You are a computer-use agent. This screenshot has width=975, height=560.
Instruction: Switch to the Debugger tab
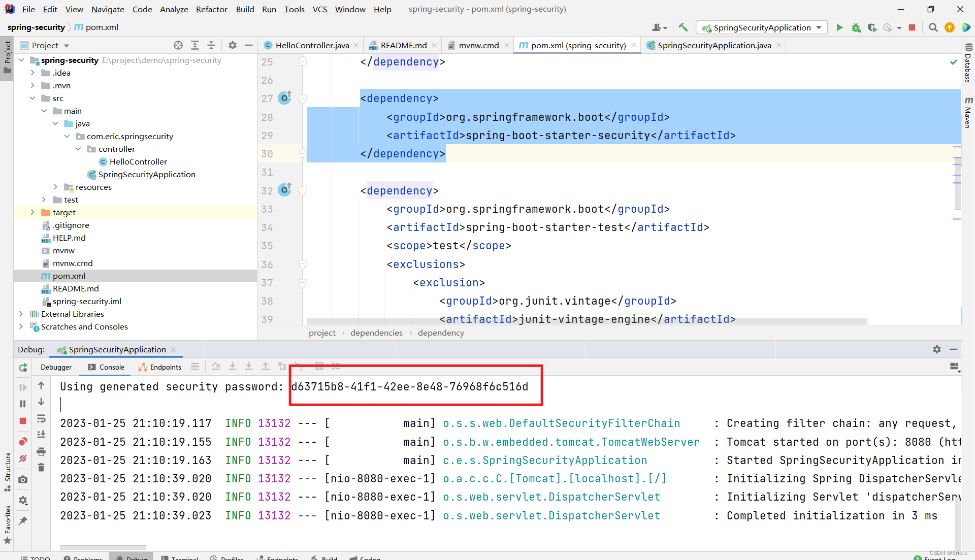tap(56, 367)
